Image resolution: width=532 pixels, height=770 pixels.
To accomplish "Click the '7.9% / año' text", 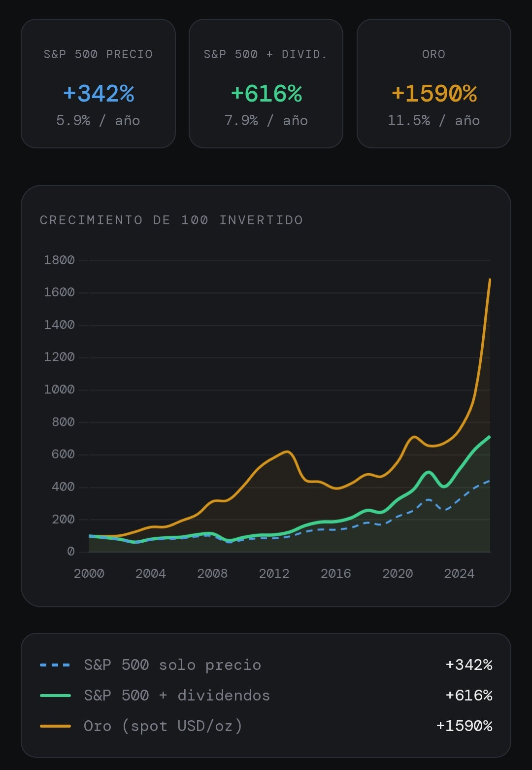I will pos(266,120).
